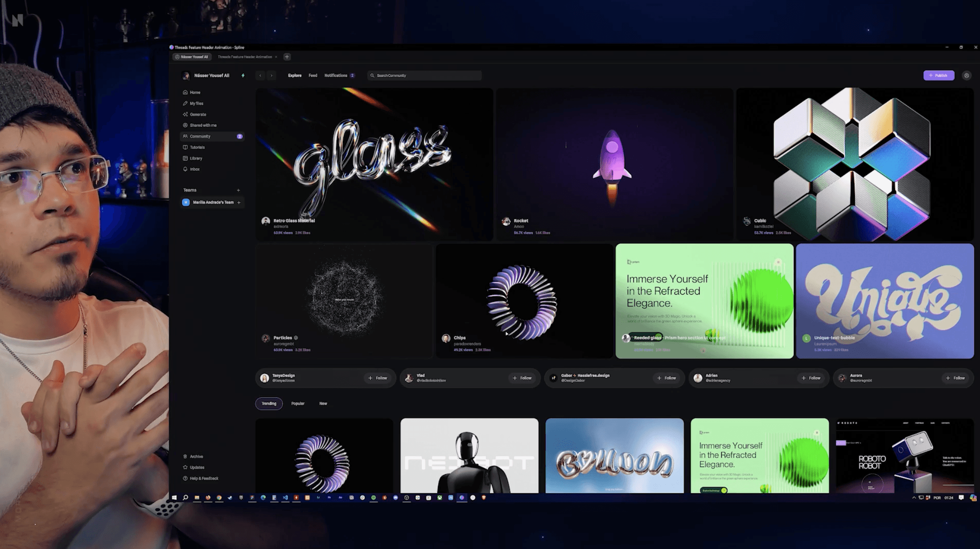Open the Inbox bell item

(194, 169)
